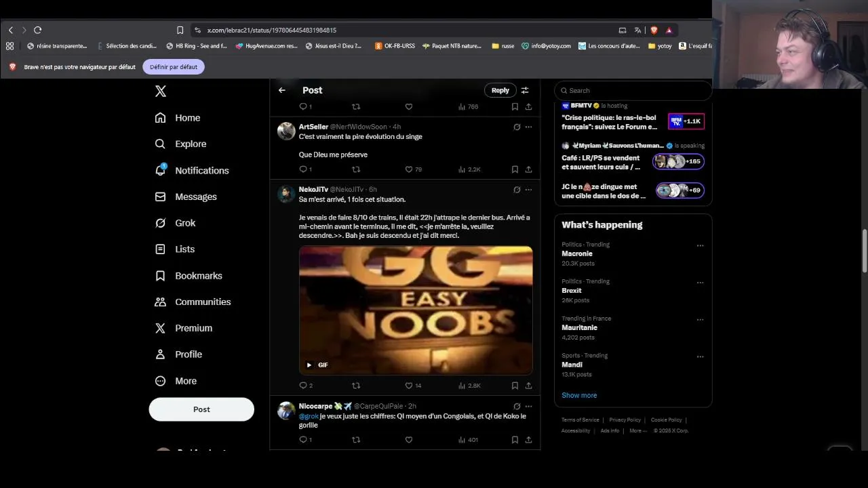This screenshot has width=868, height=488.
Task: Open the Nicocarpe username link
Action: pos(315,406)
